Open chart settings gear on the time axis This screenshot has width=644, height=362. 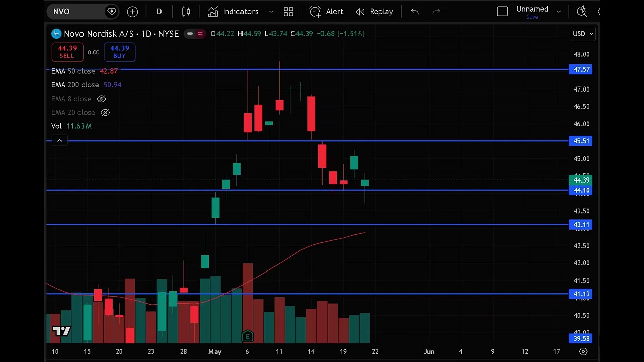pyautogui.click(x=583, y=351)
